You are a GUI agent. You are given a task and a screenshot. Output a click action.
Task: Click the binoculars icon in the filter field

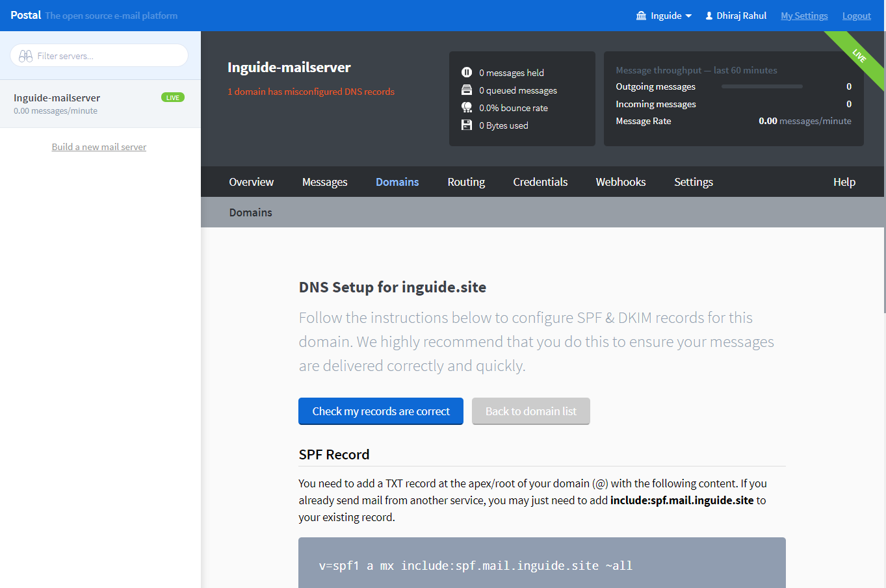click(26, 55)
